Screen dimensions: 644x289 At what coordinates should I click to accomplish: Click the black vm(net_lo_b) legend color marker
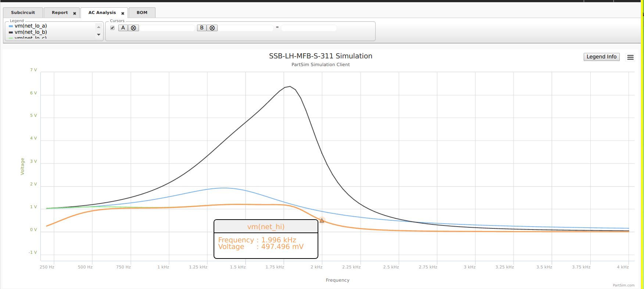(11, 32)
